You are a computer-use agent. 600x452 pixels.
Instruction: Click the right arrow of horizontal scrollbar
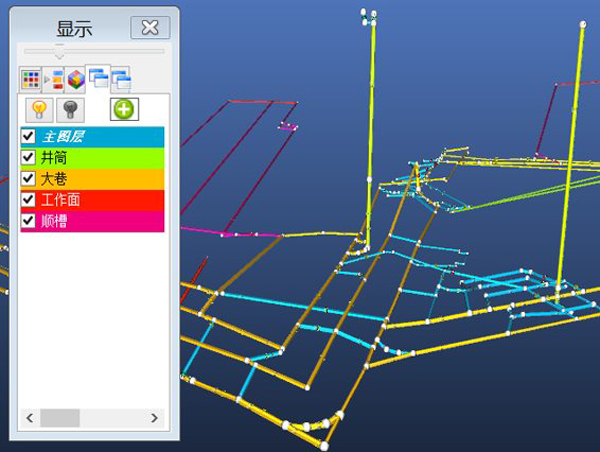tap(154, 418)
